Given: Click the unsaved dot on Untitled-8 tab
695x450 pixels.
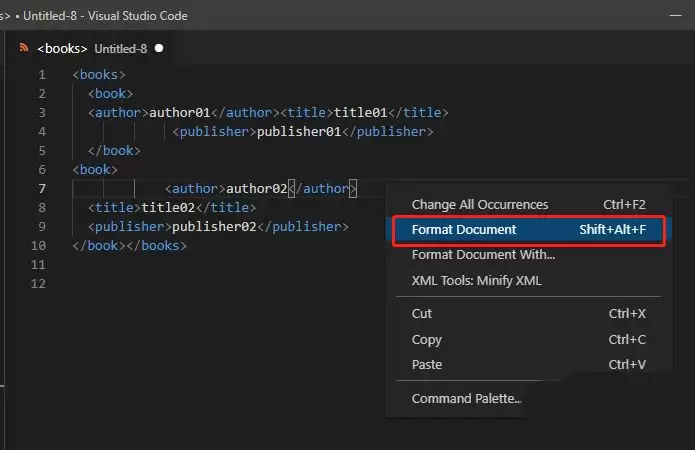Looking at the screenshot, I should pyautogui.click(x=159, y=48).
